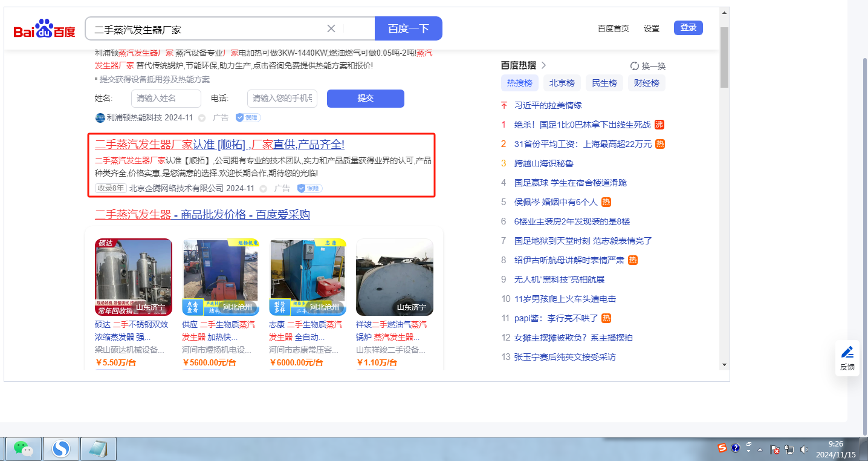Open 国足地狱到天堂时刻 范志毅表情亮了

point(583,241)
